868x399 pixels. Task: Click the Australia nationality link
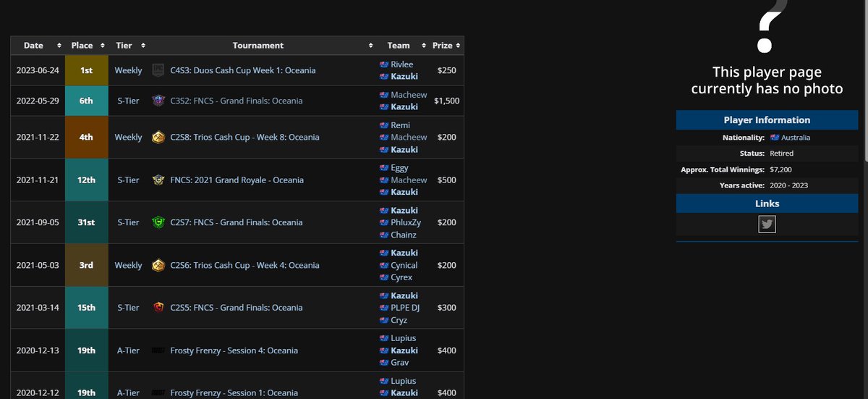click(x=795, y=138)
